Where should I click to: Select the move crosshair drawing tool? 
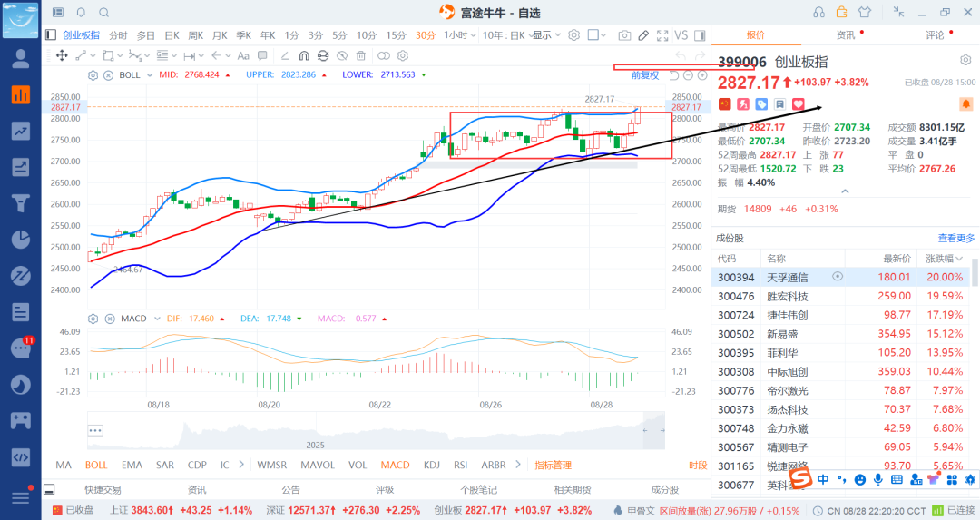pyautogui.click(x=62, y=55)
